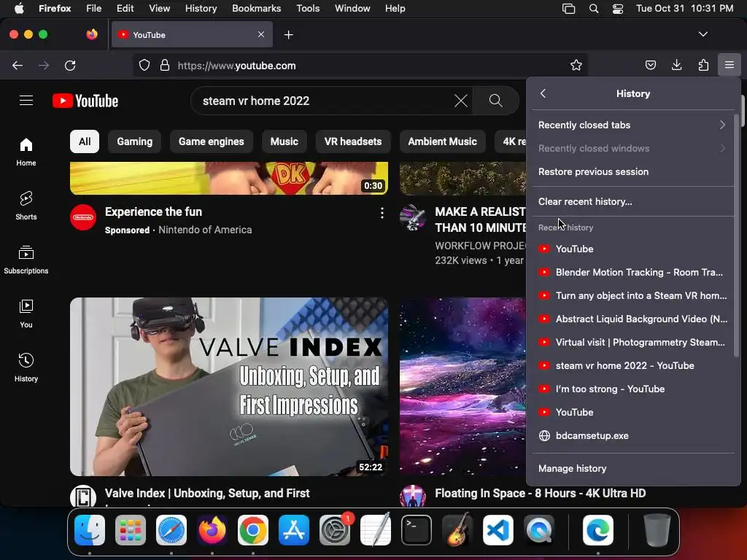
Task: Open the Valve Index Unboxing video thumbnail
Action: pos(228,386)
